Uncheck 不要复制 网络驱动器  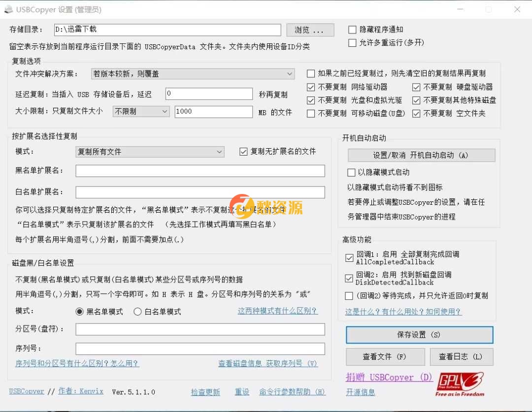pyautogui.click(x=311, y=88)
